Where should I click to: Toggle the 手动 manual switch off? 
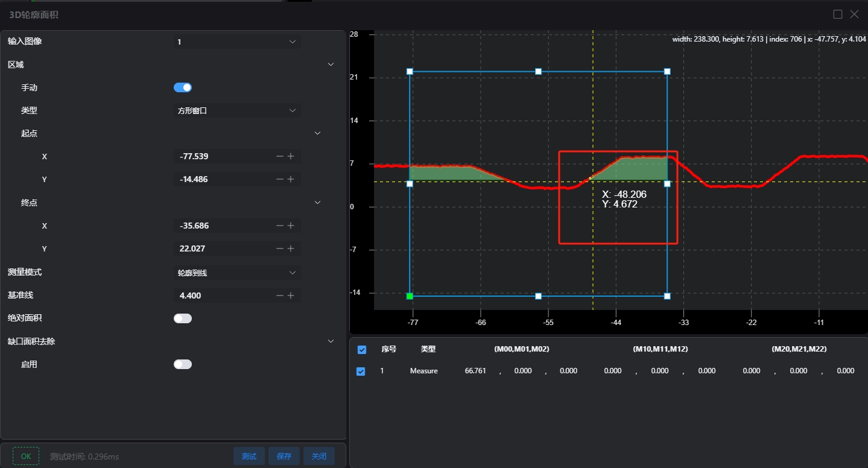point(183,87)
